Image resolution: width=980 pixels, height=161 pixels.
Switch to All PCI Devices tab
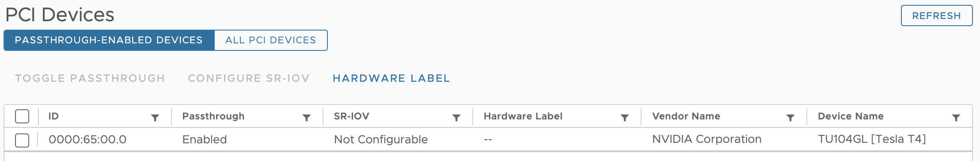pos(271,40)
